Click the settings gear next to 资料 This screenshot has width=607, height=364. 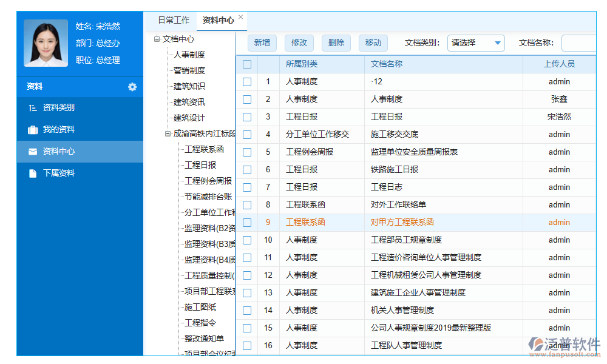(x=132, y=87)
